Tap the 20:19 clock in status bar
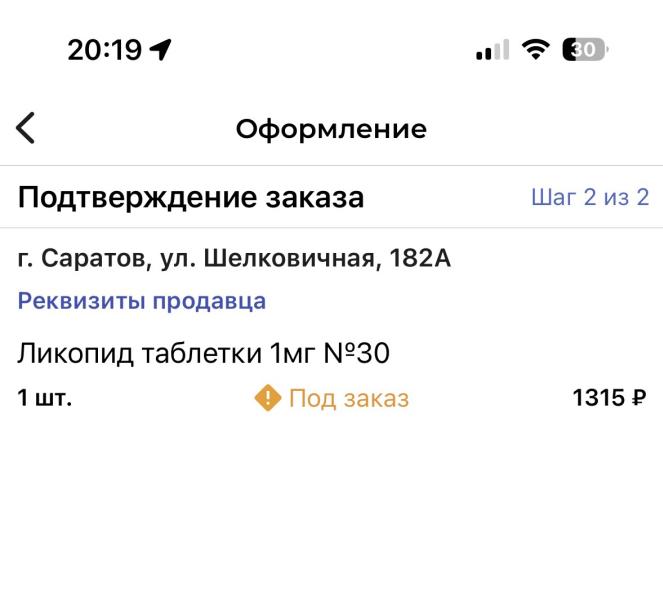Screen dimensions: 663x600 coord(105,50)
